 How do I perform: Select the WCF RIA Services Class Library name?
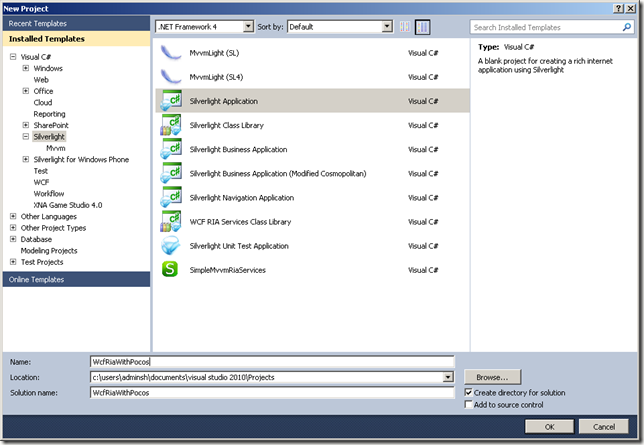(240, 222)
